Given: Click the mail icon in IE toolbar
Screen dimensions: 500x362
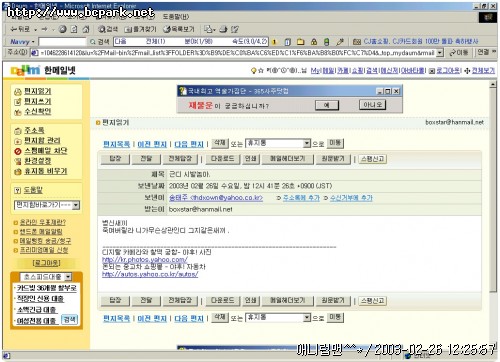Looking at the screenshot, I should 209,29.
